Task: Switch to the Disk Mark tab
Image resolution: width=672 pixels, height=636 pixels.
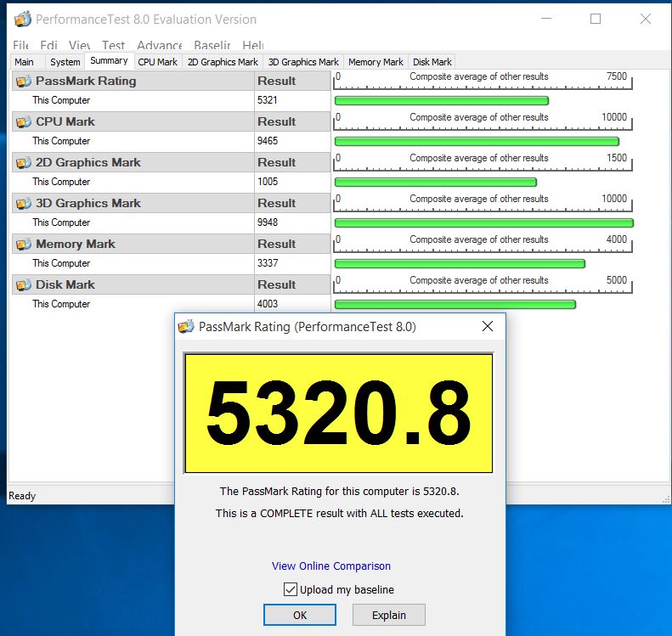Action: [432, 62]
